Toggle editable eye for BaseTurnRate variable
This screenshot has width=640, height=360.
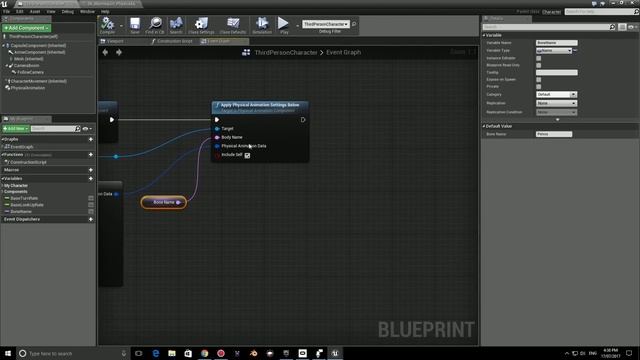click(91, 198)
